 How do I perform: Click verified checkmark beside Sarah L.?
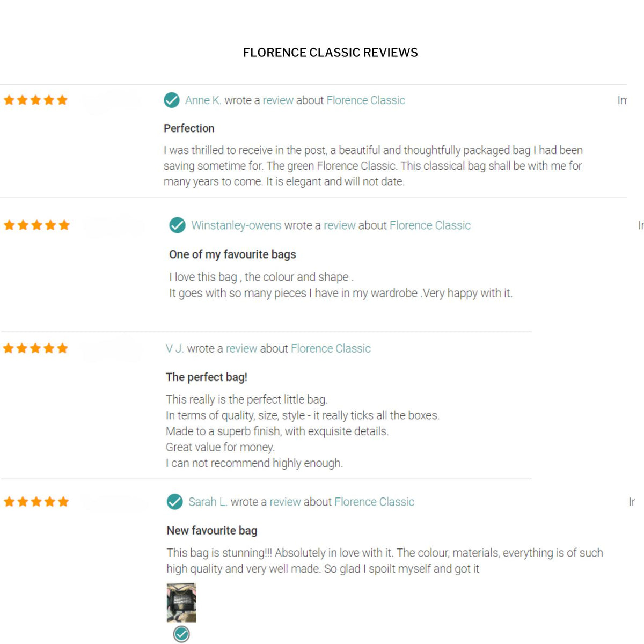(x=174, y=502)
